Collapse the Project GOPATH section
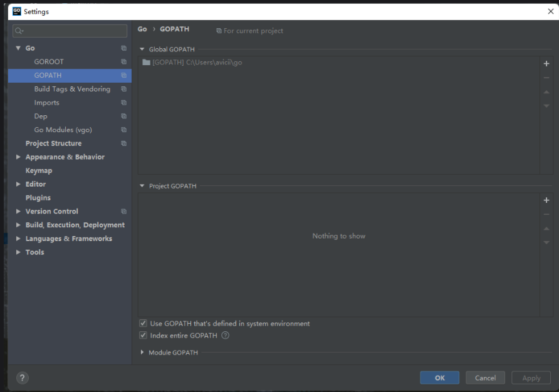The image size is (559, 392). 142,185
